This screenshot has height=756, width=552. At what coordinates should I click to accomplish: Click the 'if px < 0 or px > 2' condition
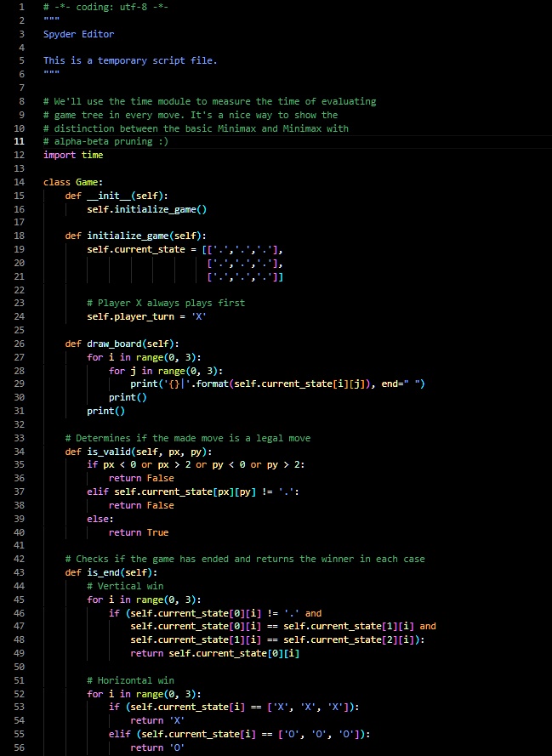coord(196,465)
